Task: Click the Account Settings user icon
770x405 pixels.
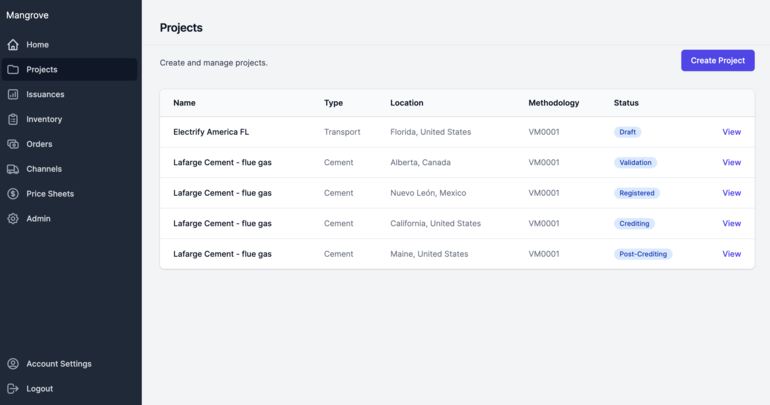Action: point(13,364)
